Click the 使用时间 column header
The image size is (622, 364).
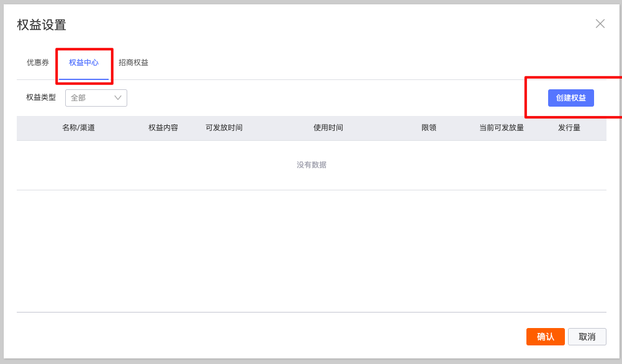[328, 128]
